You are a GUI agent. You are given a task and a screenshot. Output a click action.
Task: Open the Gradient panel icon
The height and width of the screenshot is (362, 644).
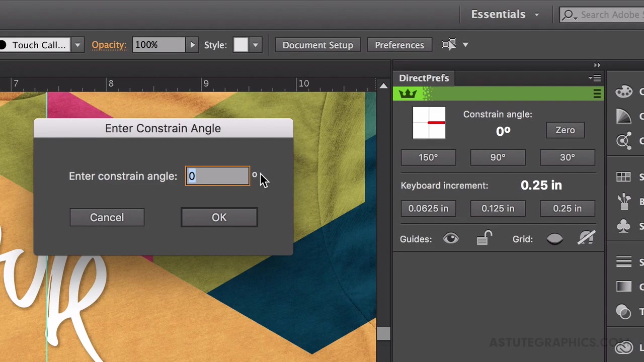click(x=624, y=287)
